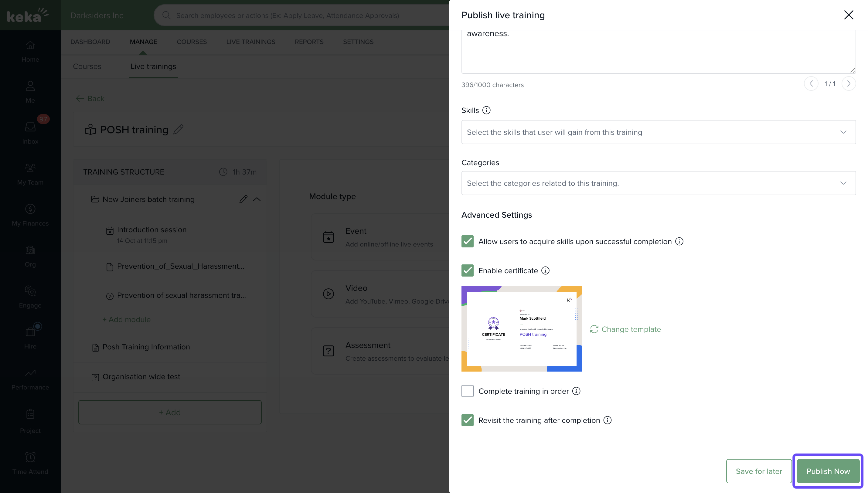The width and height of the screenshot is (868, 493).
Task: Click the Skills info icon
Action: click(x=486, y=110)
